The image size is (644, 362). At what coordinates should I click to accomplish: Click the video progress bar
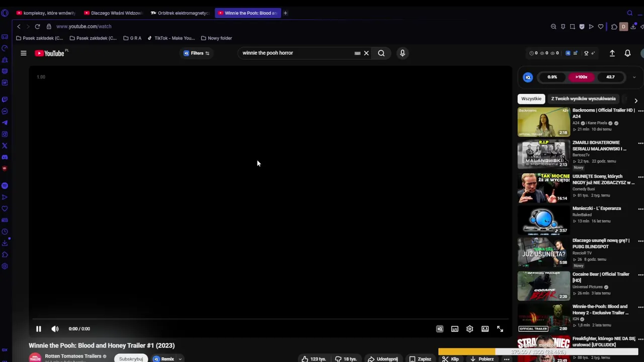click(270, 319)
